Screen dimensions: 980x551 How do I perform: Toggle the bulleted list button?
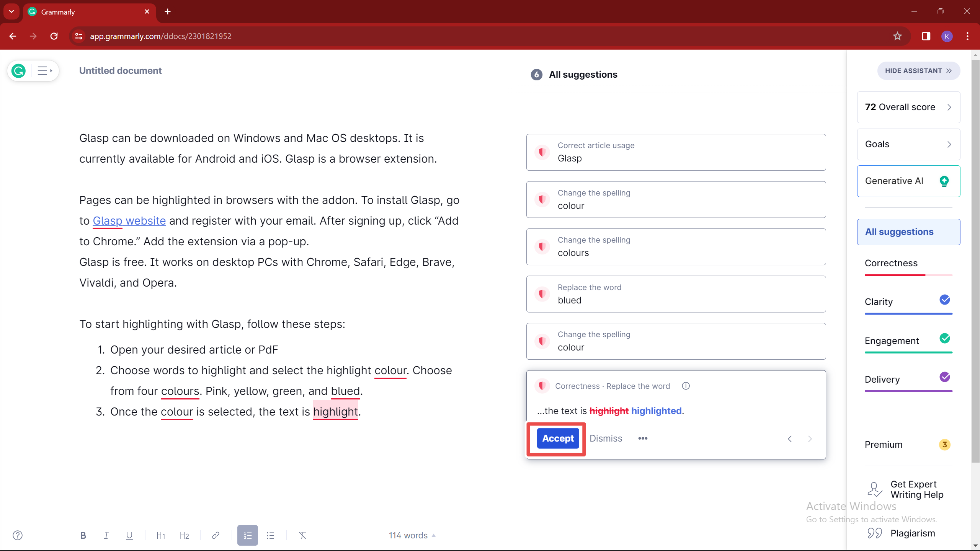(x=271, y=535)
